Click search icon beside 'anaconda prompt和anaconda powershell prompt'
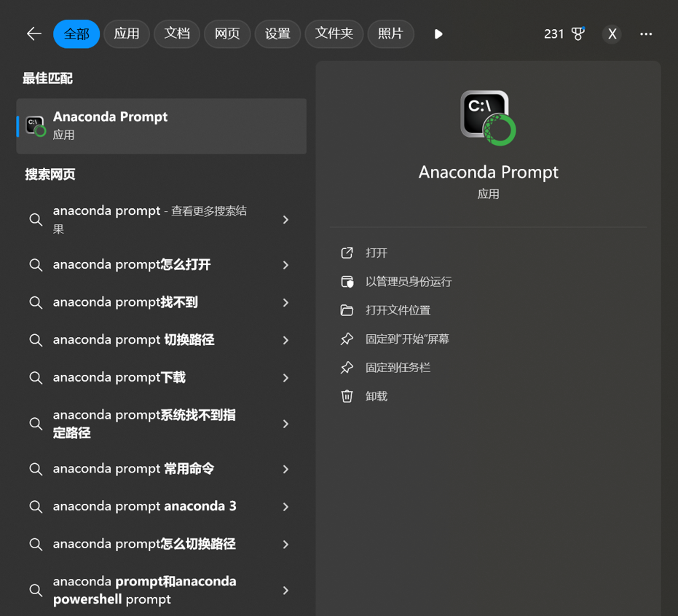Screen dimensions: 678x616 (x=36, y=590)
